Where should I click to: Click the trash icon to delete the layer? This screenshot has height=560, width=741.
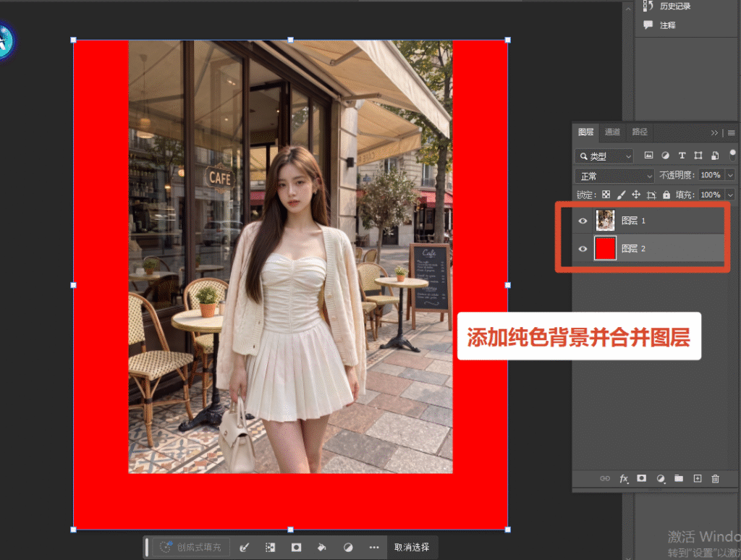(x=715, y=479)
